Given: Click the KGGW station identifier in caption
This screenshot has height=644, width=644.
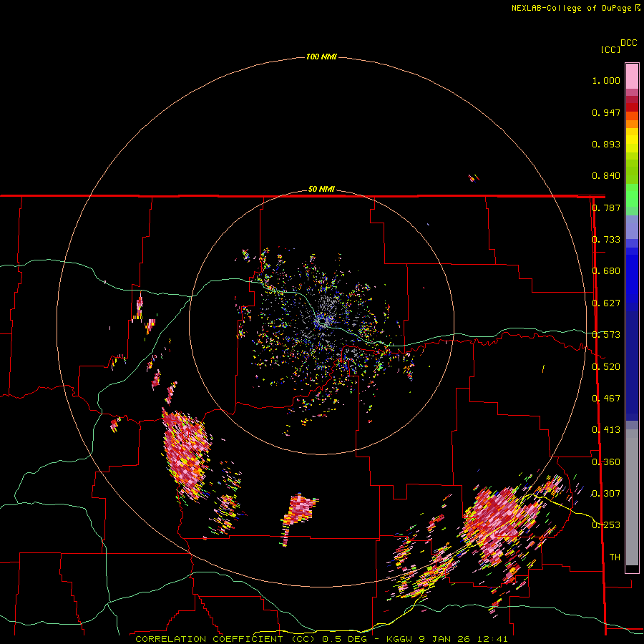Looking at the screenshot, I should point(399,639).
